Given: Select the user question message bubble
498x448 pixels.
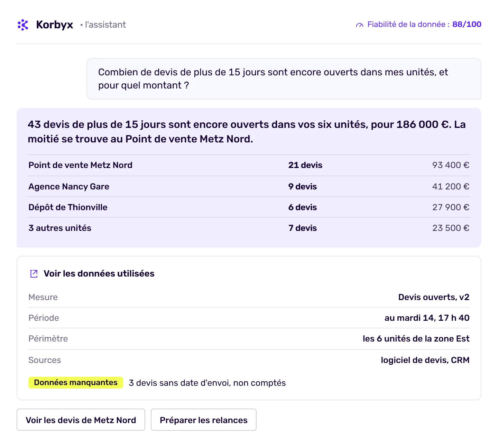Looking at the screenshot, I should click(284, 79).
